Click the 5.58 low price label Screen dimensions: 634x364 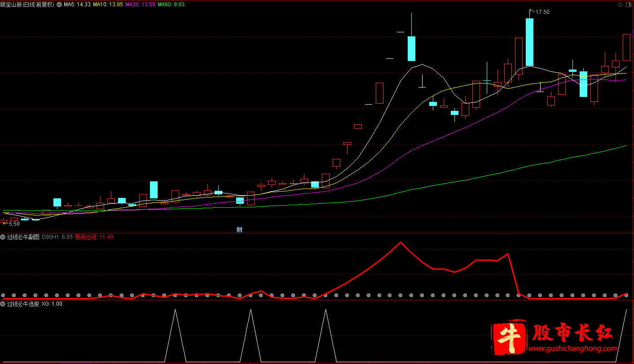tap(14, 224)
